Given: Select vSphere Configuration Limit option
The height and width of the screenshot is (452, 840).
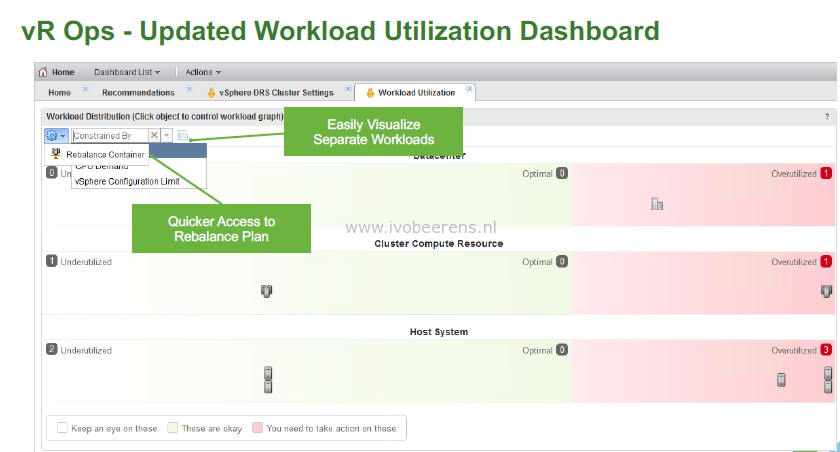Looking at the screenshot, I should coord(127,182).
